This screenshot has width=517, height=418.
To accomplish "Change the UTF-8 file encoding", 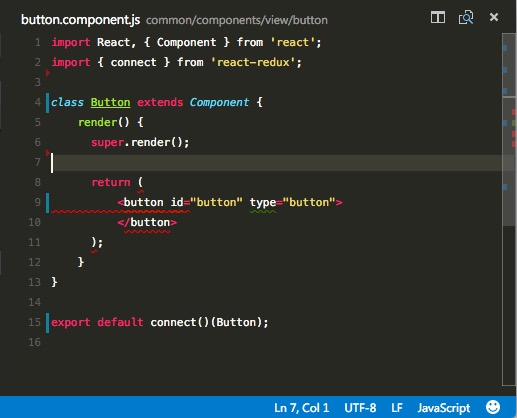I will 360,408.
